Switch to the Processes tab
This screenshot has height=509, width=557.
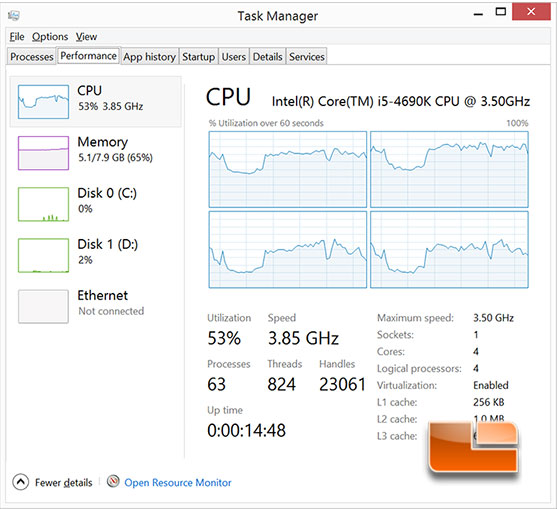pyautogui.click(x=32, y=56)
